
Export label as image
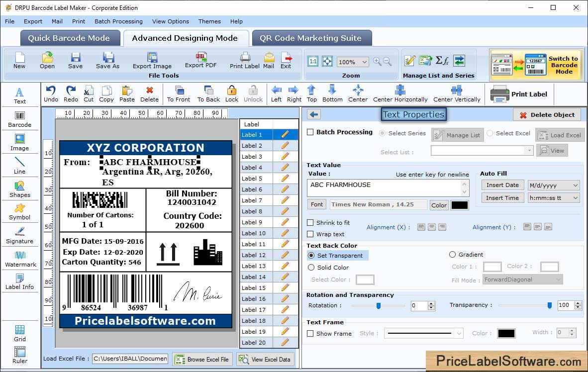point(152,60)
